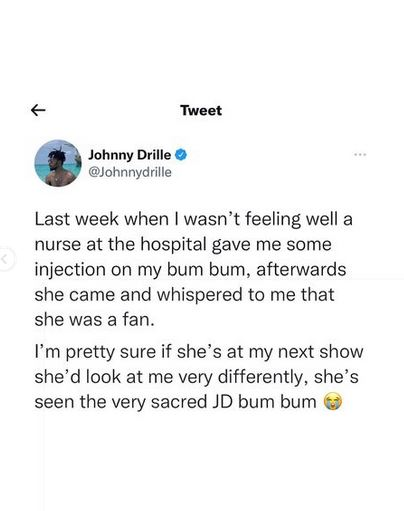Show previous slide with left-edge chevron
Viewport: 404px width, 511px height.
(x=5, y=259)
